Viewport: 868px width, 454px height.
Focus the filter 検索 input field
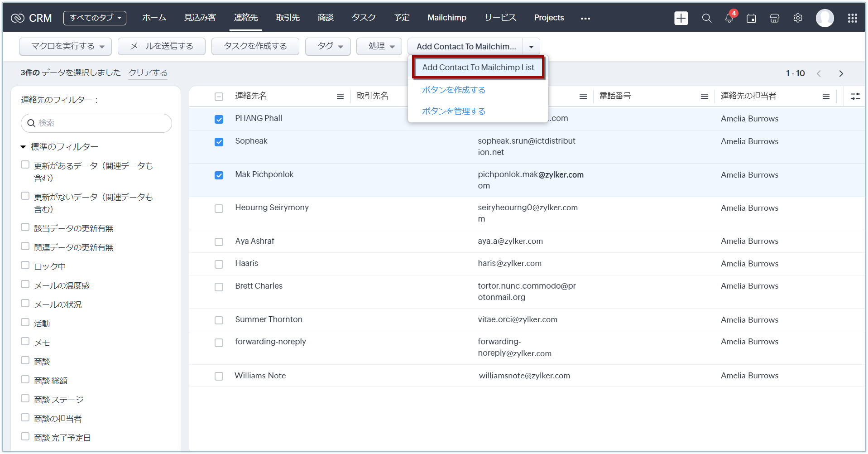coord(96,123)
